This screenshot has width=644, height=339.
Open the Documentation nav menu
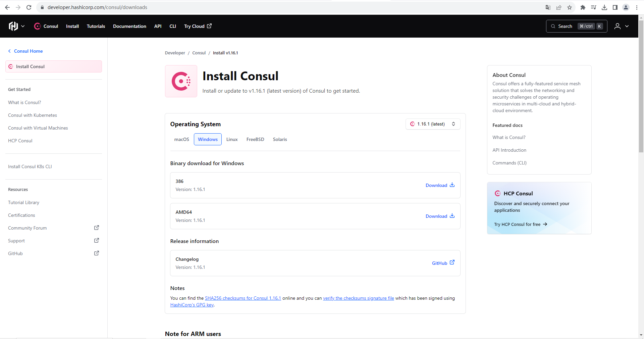(x=129, y=26)
